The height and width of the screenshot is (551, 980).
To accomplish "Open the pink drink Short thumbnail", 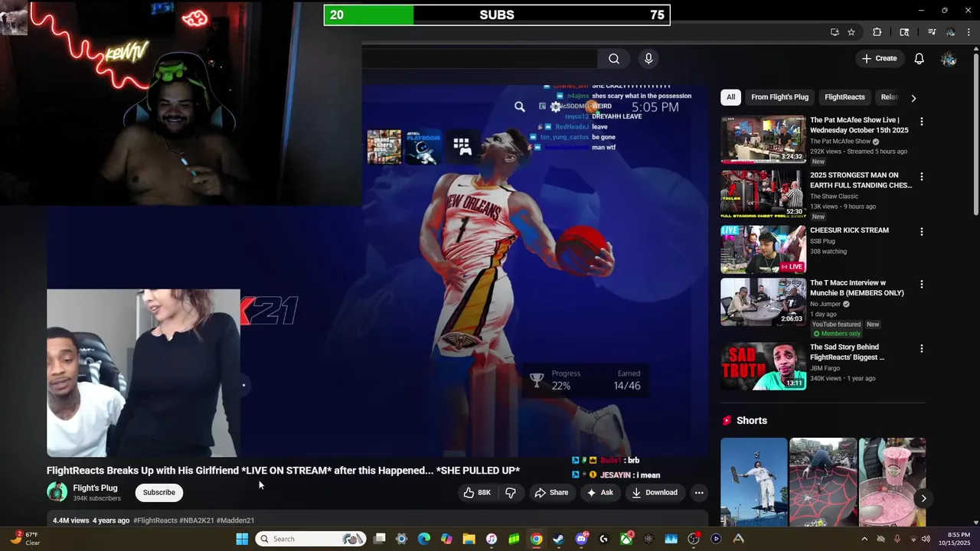I will pos(892,482).
